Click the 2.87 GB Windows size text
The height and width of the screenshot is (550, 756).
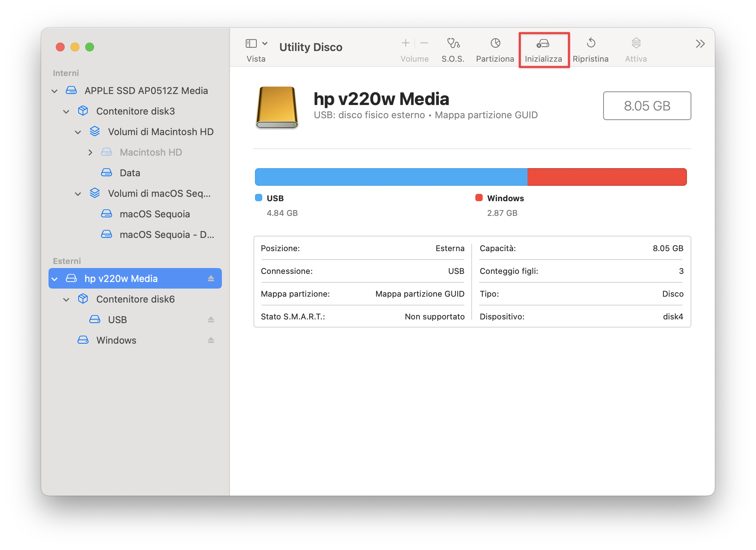click(502, 213)
